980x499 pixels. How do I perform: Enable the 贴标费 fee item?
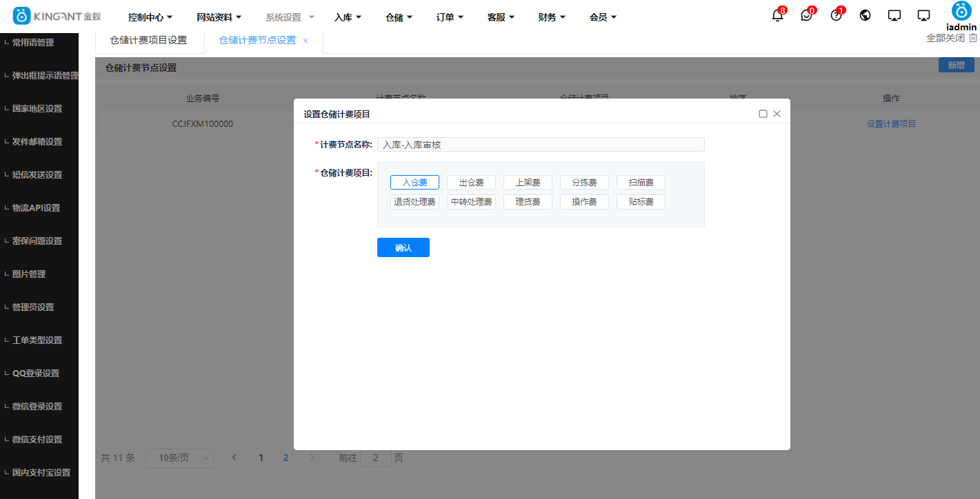[x=641, y=202]
